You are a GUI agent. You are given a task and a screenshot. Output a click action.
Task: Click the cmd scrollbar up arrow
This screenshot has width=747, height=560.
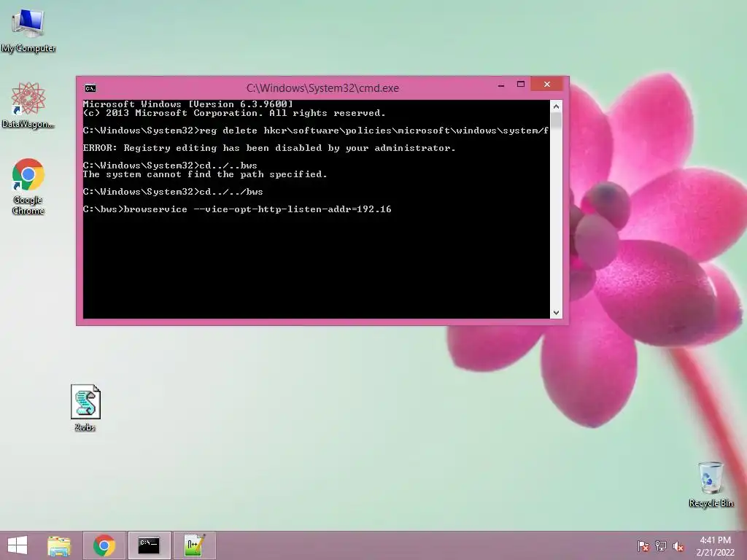click(x=556, y=106)
